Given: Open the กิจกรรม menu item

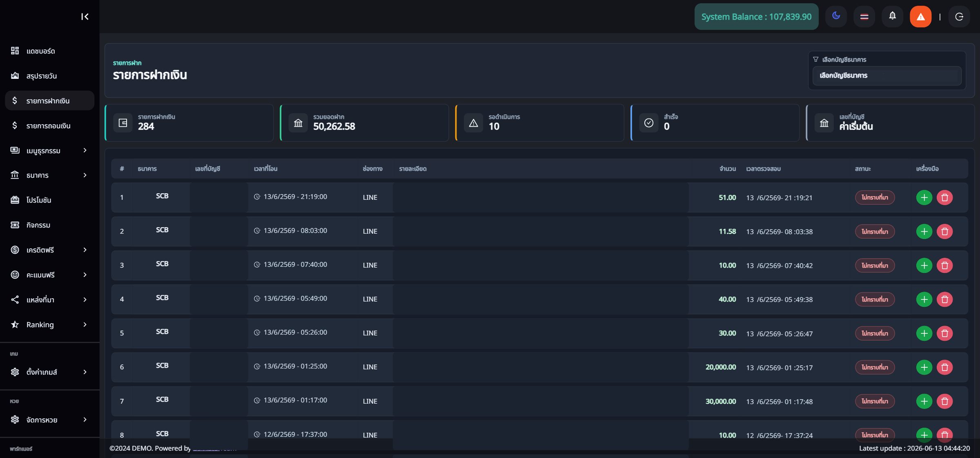Looking at the screenshot, I should pyautogui.click(x=49, y=225).
